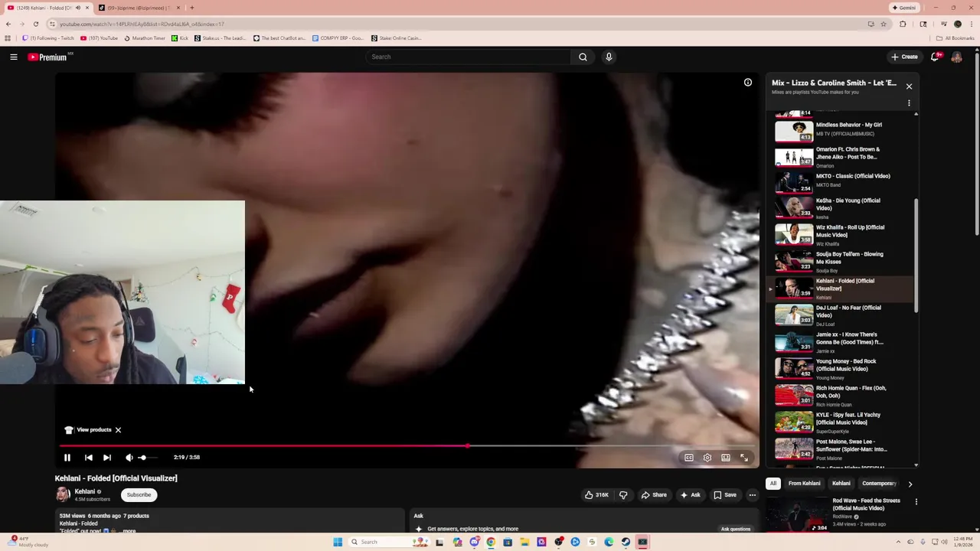Switch to theater mode
This screenshot has width=980, height=551.
726,458
